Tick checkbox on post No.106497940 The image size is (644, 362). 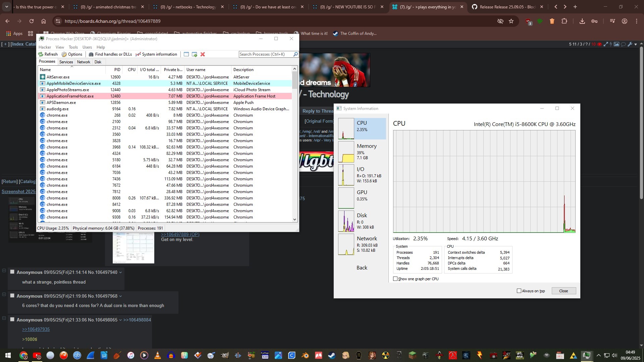(12, 272)
